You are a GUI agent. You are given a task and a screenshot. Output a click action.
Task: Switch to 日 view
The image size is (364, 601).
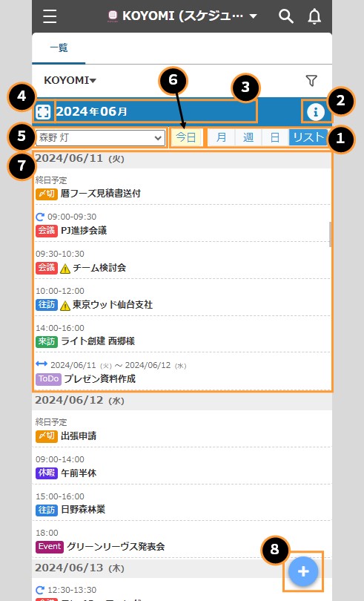[x=275, y=137]
